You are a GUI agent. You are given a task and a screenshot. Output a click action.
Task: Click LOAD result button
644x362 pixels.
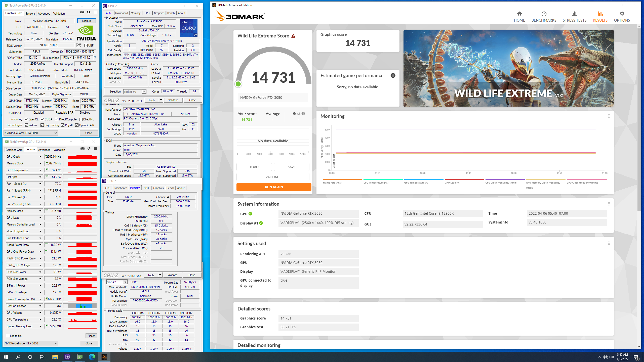coord(254,167)
